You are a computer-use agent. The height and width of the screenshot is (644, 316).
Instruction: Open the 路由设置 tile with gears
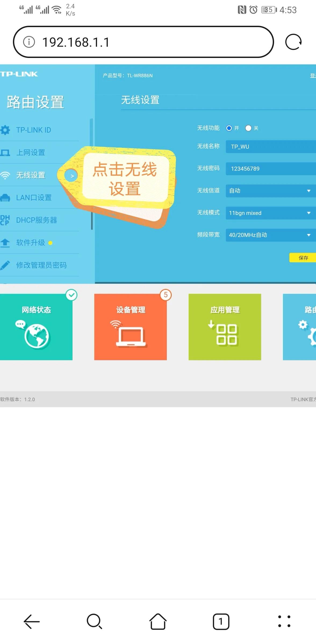pyautogui.click(x=299, y=327)
